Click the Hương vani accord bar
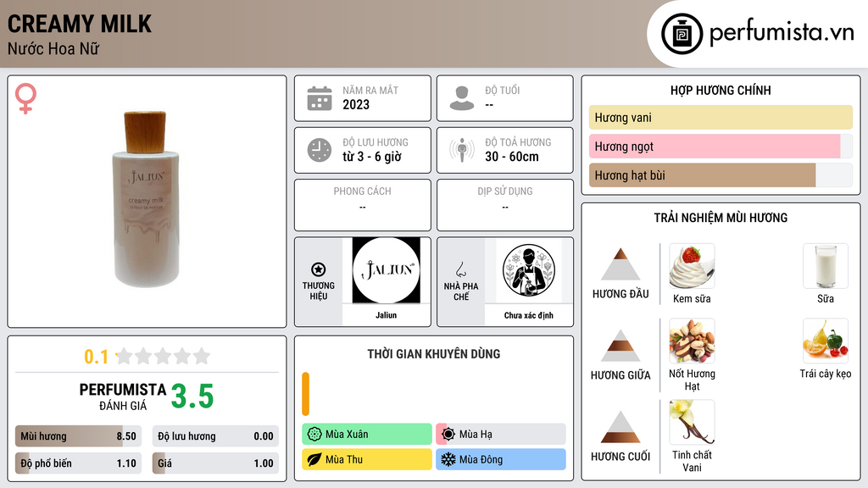 coord(721,117)
